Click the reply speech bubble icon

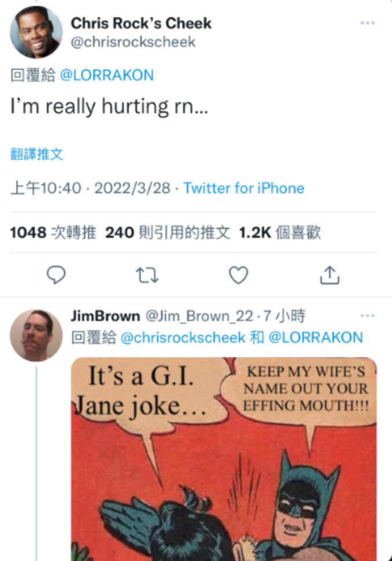coord(56,275)
